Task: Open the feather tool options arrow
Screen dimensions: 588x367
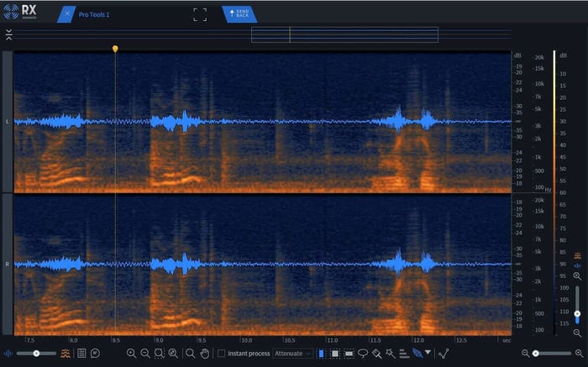Action: click(x=428, y=353)
